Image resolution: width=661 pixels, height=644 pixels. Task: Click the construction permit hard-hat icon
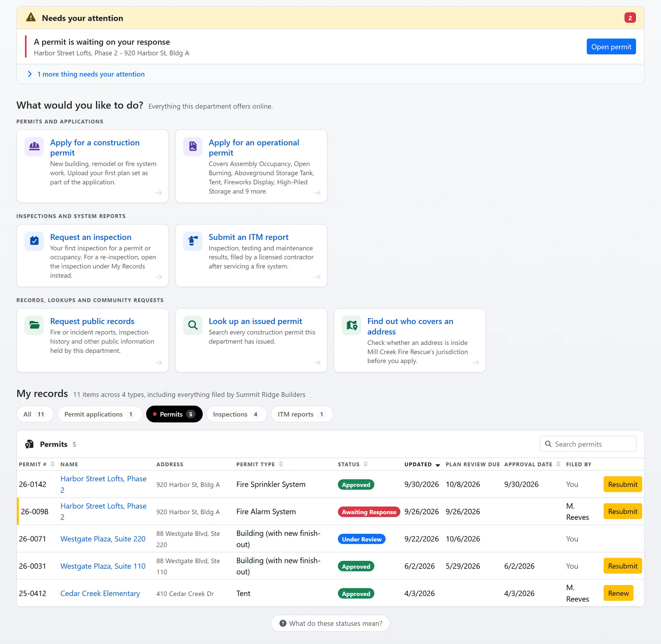tap(34, 146)
